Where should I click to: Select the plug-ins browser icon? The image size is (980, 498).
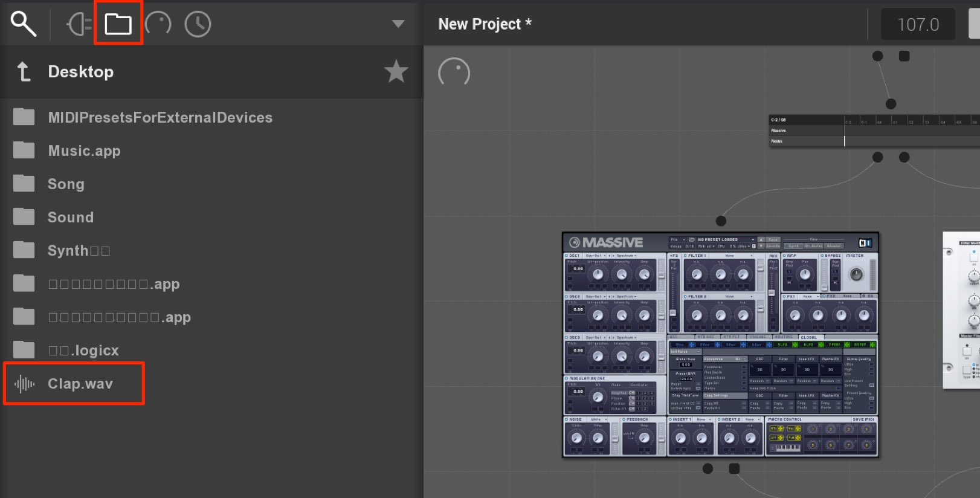click(x=79, y=24)
